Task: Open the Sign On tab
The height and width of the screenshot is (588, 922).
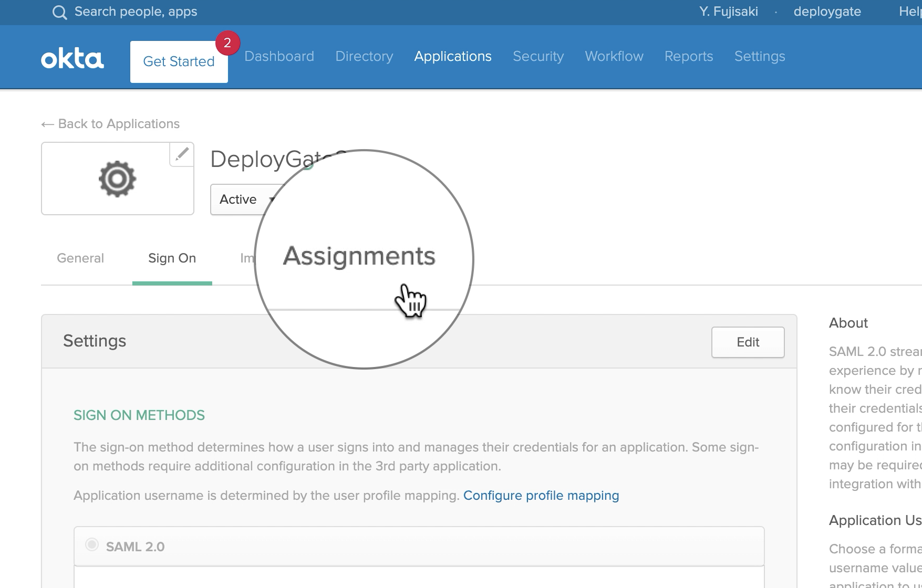Action: click(172, 258)
